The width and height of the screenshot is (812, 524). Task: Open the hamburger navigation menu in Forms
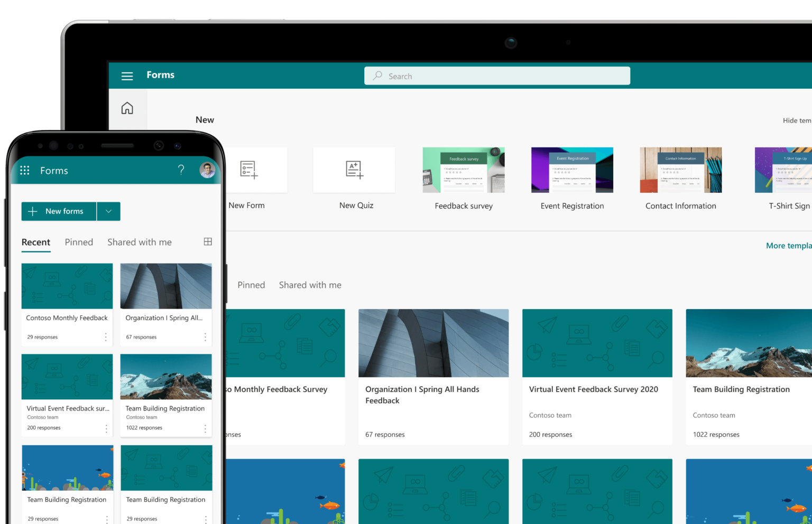click(x=127, y=76)
